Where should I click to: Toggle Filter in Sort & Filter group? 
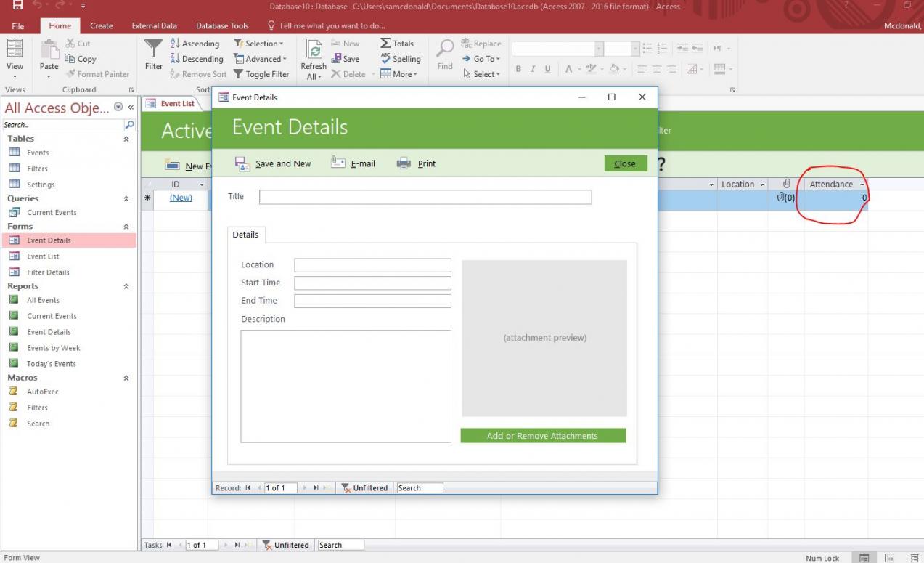(261, 74)
